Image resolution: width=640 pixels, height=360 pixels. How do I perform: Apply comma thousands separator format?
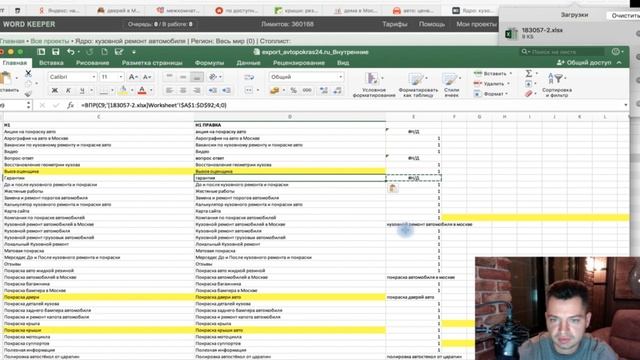307,90
